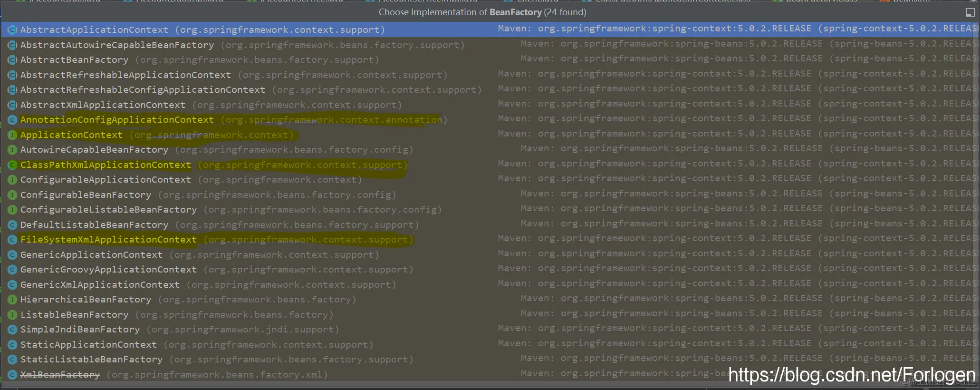Open AnnotationConfigApplicationContext implementation
980x390 pixels.
pyautogui.click(x=117, y=120)
